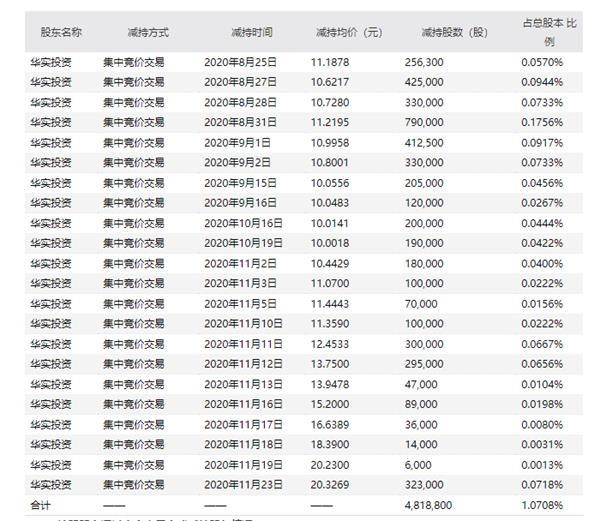Click the share count 412,500
Viewport: 600px width, 521px height.
tap(424, 143)
